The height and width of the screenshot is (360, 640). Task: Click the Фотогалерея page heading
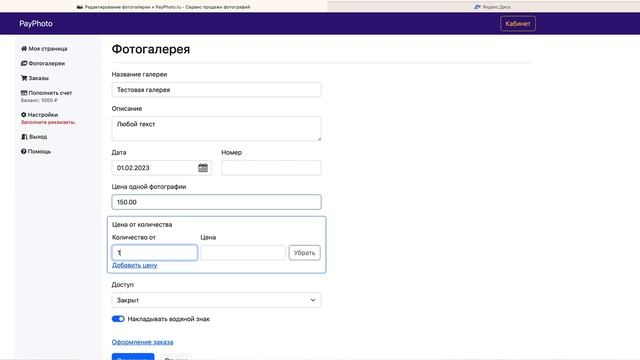click(151, 49)
